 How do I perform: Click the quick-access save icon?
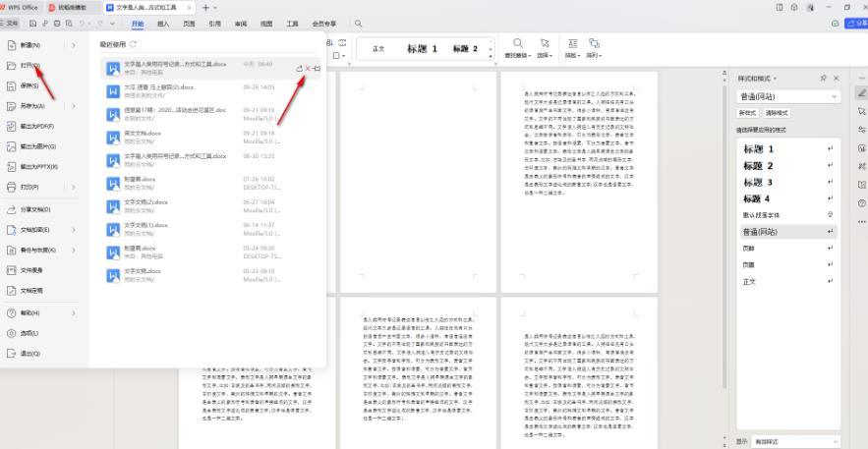pyautogui.click(x=33, y=24)
